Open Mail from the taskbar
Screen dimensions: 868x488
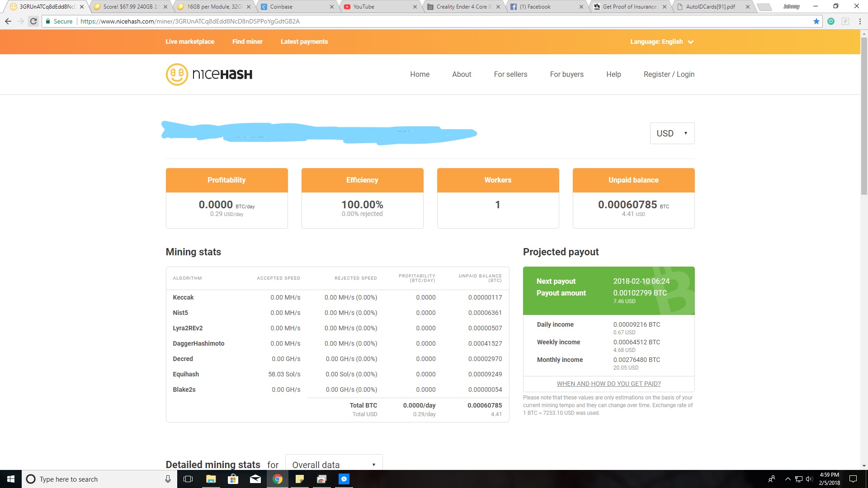click(255, 479)
